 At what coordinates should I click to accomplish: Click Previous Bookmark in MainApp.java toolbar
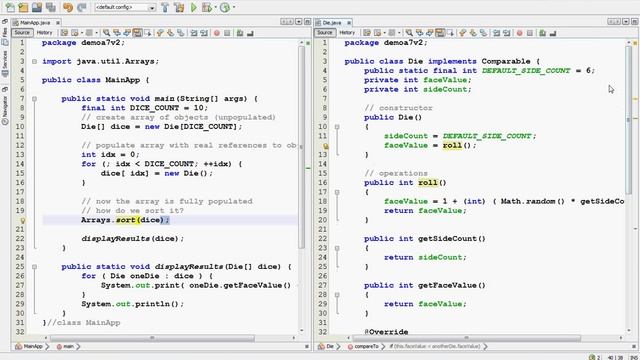[x=160, y=33]
